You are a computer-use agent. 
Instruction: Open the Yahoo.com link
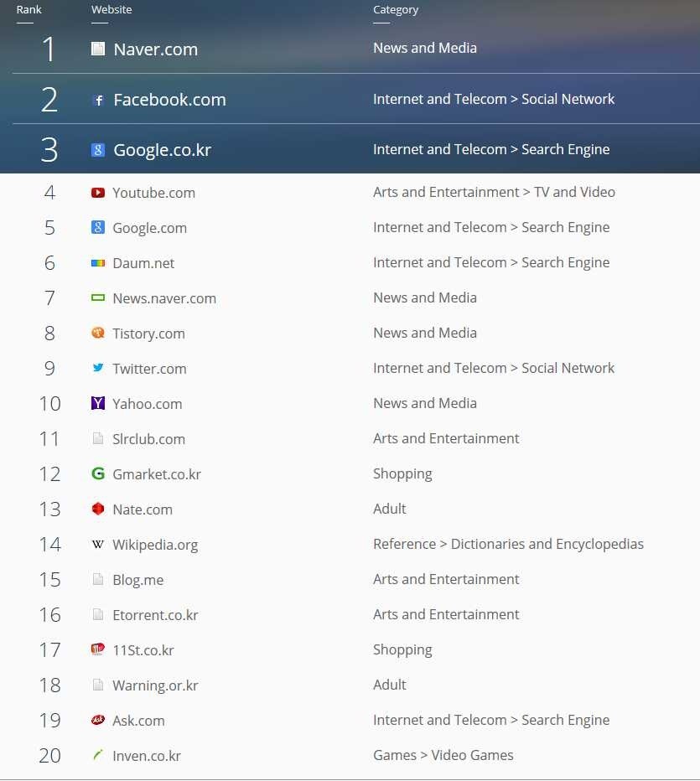148,404
